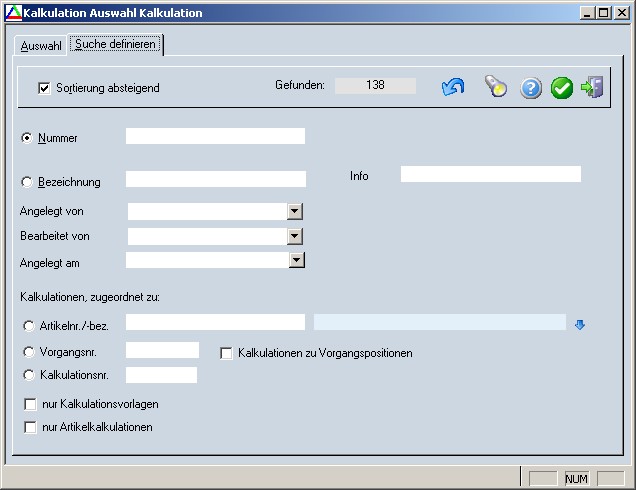This screenshot has width=636, height=490.
Task: Click into the Info text field
Action: point(490,174)
